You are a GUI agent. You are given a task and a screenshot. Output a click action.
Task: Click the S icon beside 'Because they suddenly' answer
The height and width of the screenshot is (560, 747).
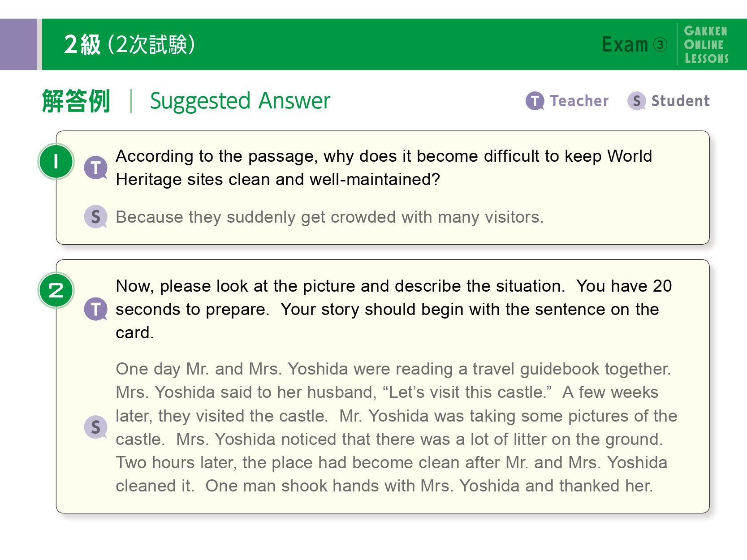click(95, 217)
